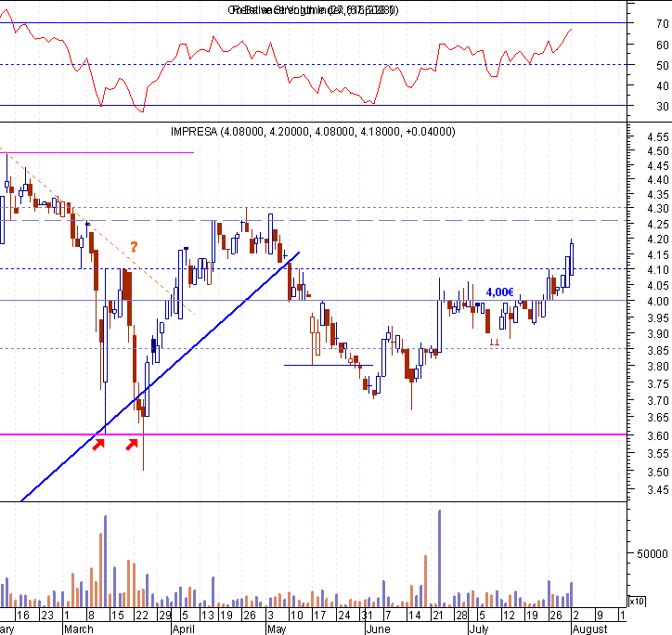Screen dimensions: 672x635
Task: Click the 50000 volume scale label
Action: coord(653,553)
